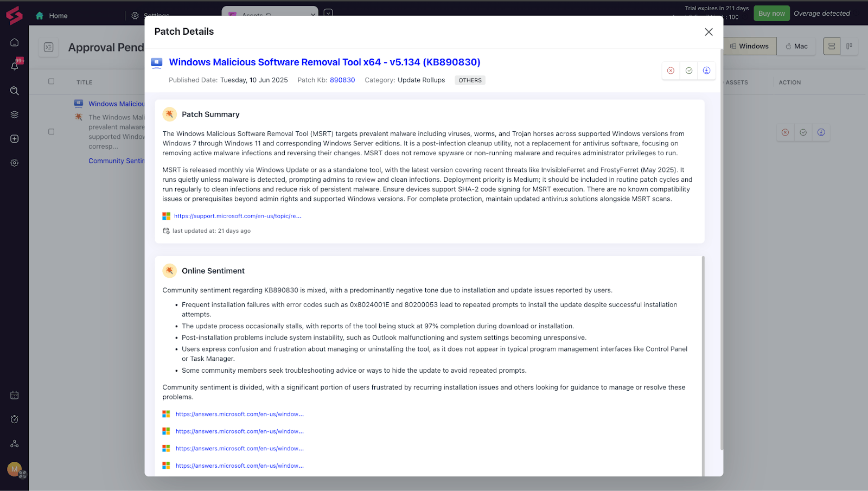Click the dialog vertical scrollbar
This screenshot has width=868, height=491.
pos(722,250)
